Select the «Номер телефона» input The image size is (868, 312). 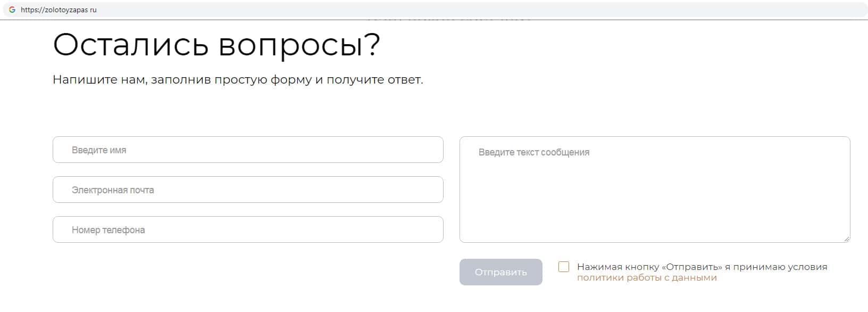click(248, 229)
